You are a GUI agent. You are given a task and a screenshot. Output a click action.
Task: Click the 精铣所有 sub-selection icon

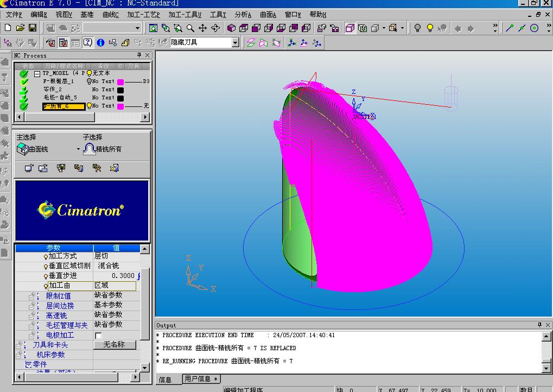click(90, 149)
